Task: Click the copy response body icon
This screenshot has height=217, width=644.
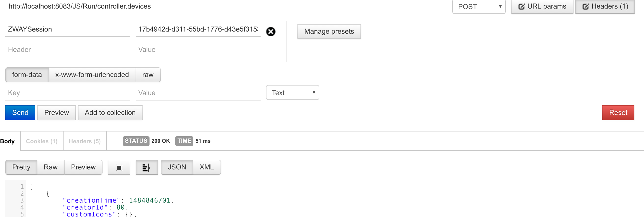Action: (x=119, y=167)
